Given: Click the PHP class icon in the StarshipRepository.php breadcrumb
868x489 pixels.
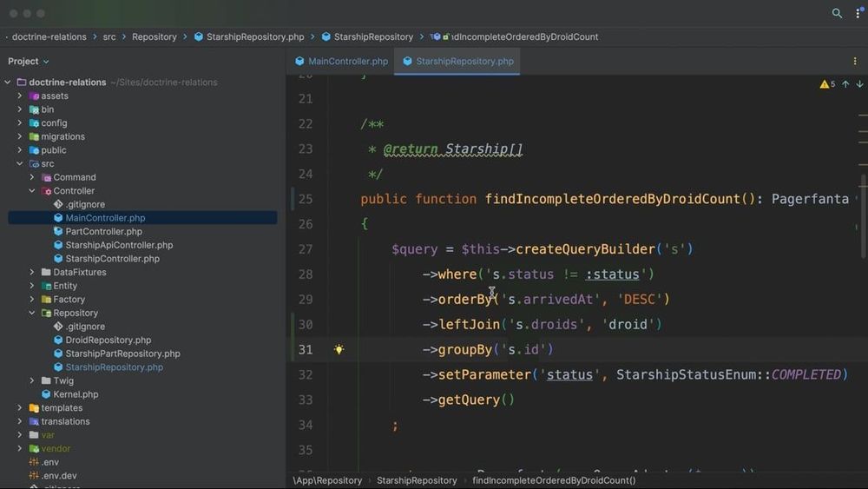Looking at the screenshot, I should click(x=198, y=36).
